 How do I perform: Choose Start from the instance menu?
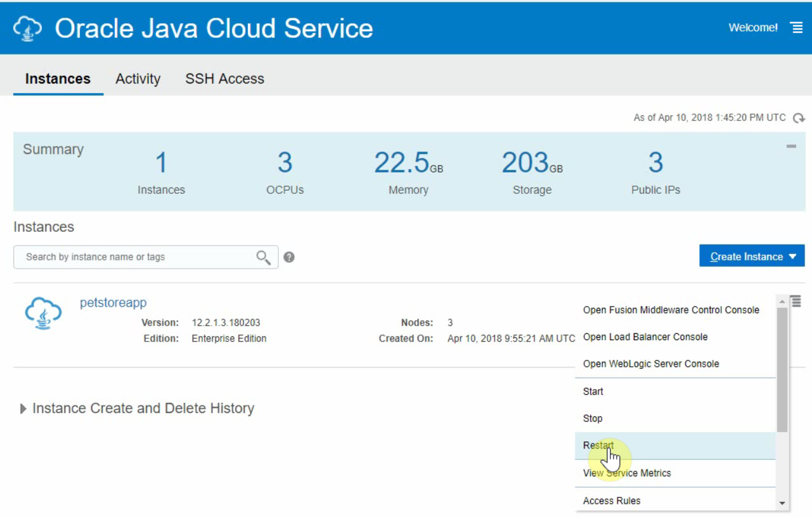675,392
